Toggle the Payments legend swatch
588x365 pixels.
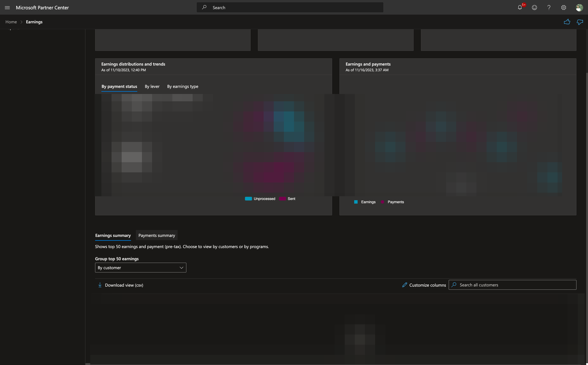click(x=382, y=202)
